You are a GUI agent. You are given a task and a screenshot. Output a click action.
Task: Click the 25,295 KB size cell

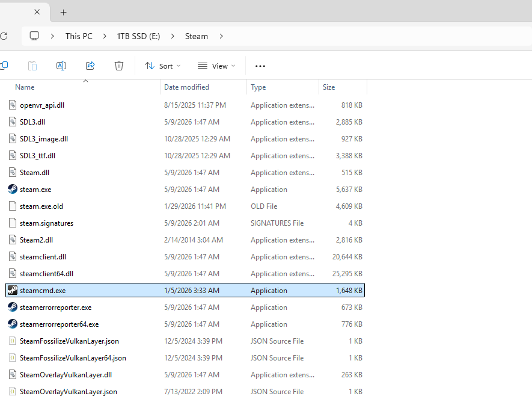[347, 273]
